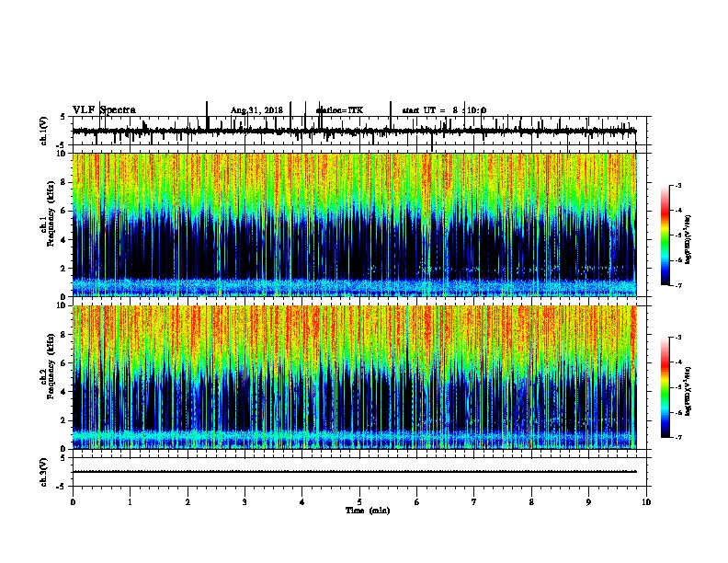Click the flat ch.3 voltage trace
Screen dimensions: 728x563
[355, 472]
